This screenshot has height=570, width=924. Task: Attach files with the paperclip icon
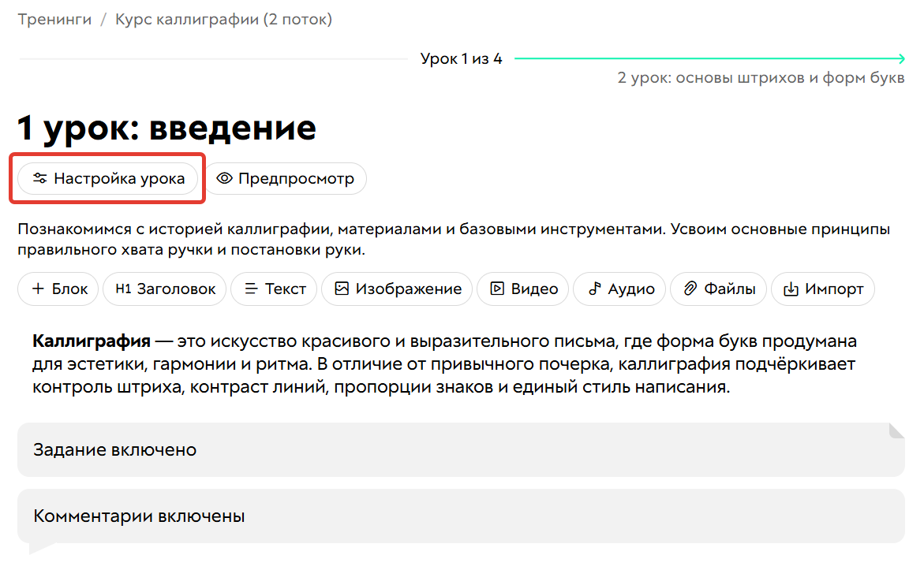(690, 289)
